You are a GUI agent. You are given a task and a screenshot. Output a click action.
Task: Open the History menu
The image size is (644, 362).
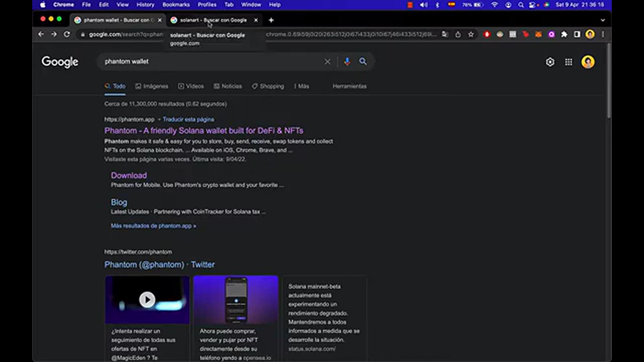pyautogui.click(x=145, y=5)
